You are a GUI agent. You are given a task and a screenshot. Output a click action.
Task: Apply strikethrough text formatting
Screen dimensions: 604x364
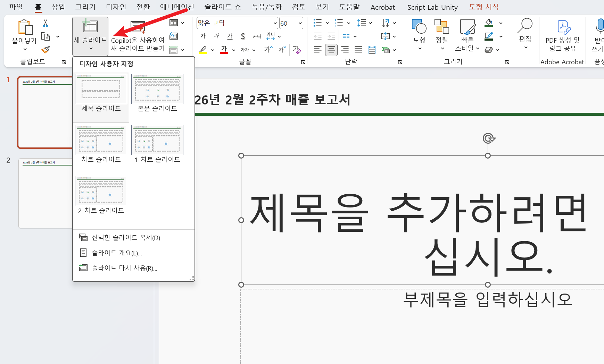pyautogui.click(x=257, y=36)
